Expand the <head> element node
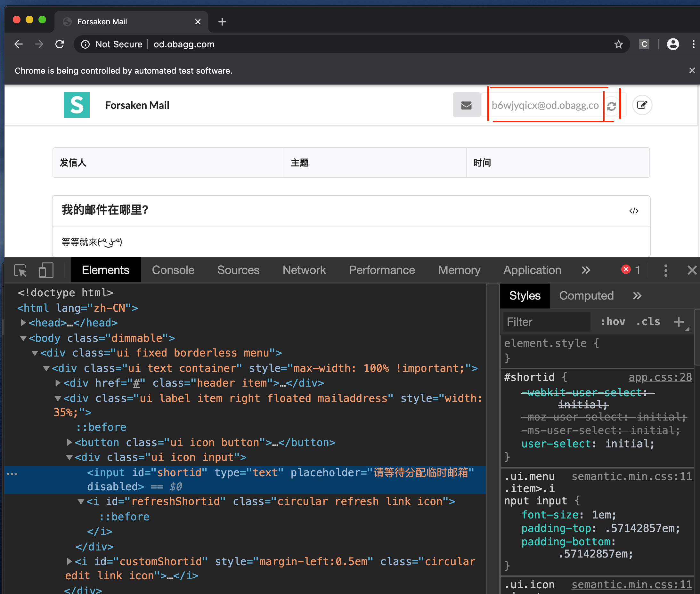The width and height of the screenshot is (700, 594). tap(23, 323)
